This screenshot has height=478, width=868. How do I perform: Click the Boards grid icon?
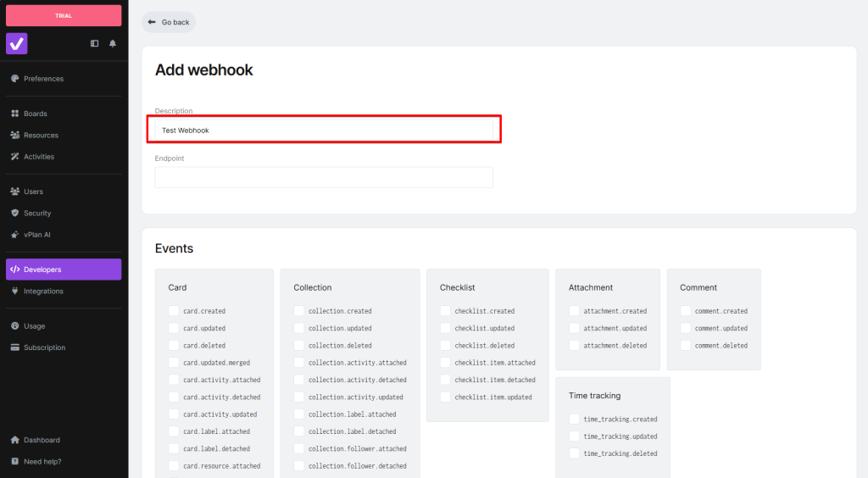tap(14, 114)
